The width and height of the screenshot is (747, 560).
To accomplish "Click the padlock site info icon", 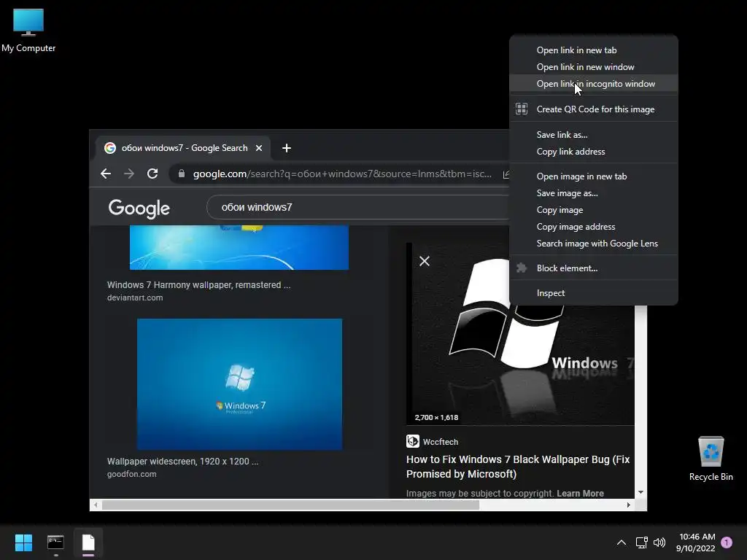I will (x=182, y=174).
